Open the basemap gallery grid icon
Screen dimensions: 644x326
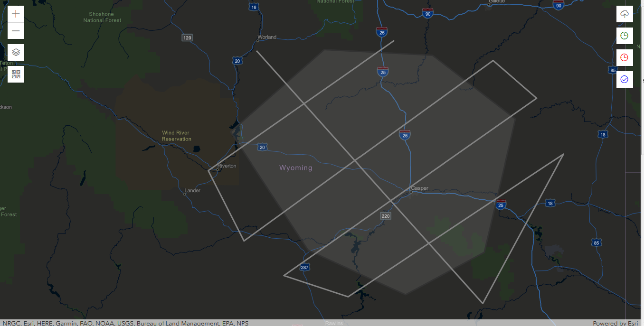pyautogui.click(x=16, y=74)
